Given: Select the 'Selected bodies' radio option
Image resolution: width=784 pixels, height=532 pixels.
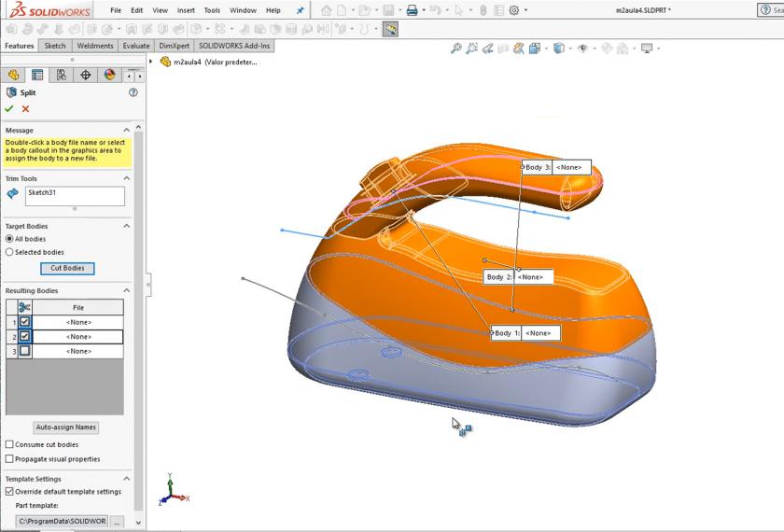Looking at the screenshot, I should click(10, 252).
